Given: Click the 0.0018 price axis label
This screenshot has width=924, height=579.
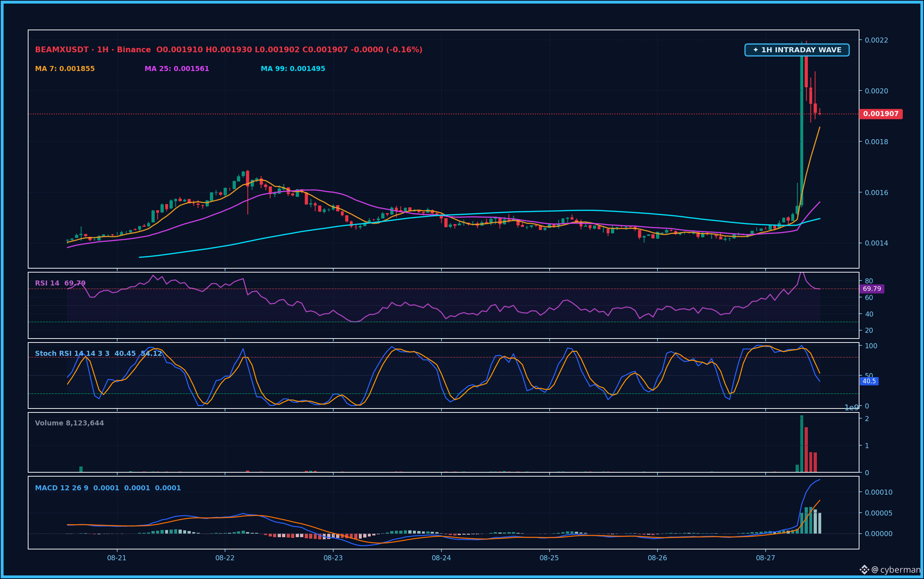Looking at the screenshot, I should click(876, 142).
